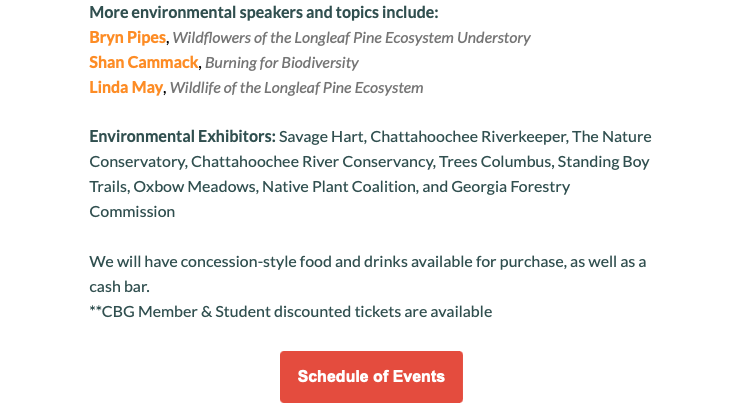Click the Oxbow Meadows exhibitor name

click(x=195, y=187)
